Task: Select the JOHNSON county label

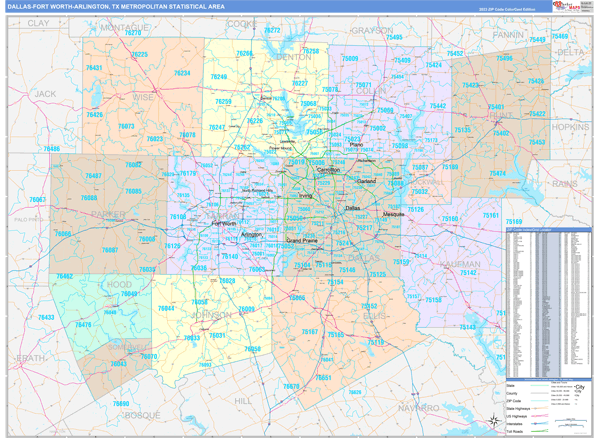Action: (211, 315)
